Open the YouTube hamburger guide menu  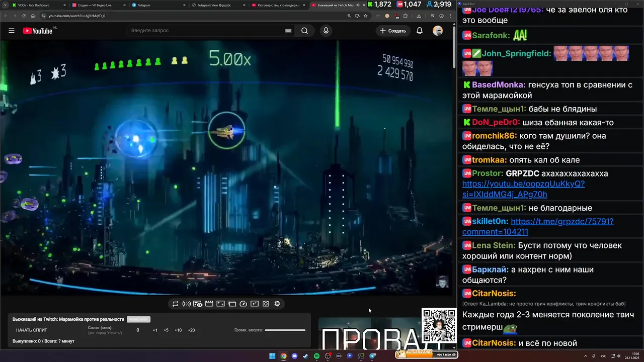click(x=12, y=31)
